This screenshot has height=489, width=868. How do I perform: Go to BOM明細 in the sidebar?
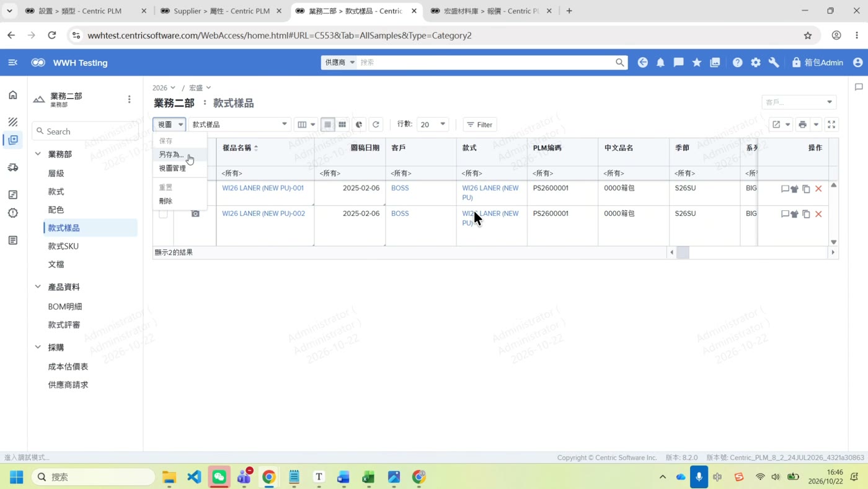click(x=65, y=307)
